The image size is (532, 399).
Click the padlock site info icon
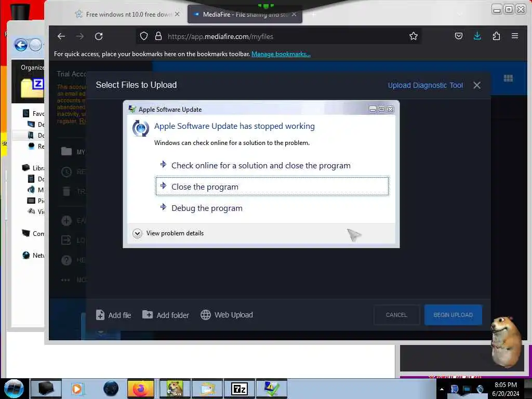pyautogui.click(x=158, y=36)
